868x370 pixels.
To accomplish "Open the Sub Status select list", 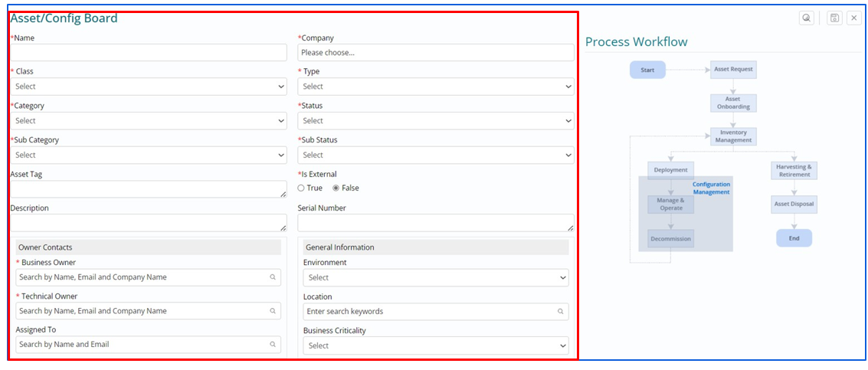I will (x=435, y=155).
